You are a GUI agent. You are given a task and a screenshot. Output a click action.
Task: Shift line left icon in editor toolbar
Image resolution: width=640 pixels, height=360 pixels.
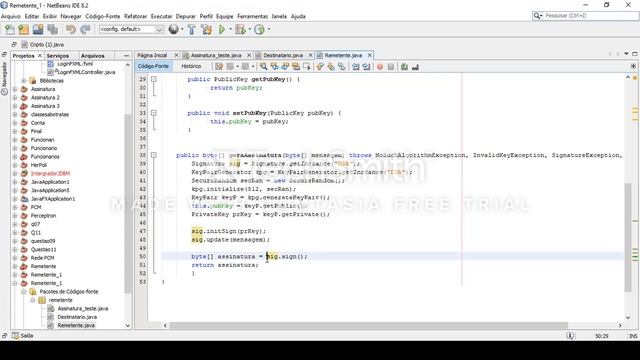(356, 67)
